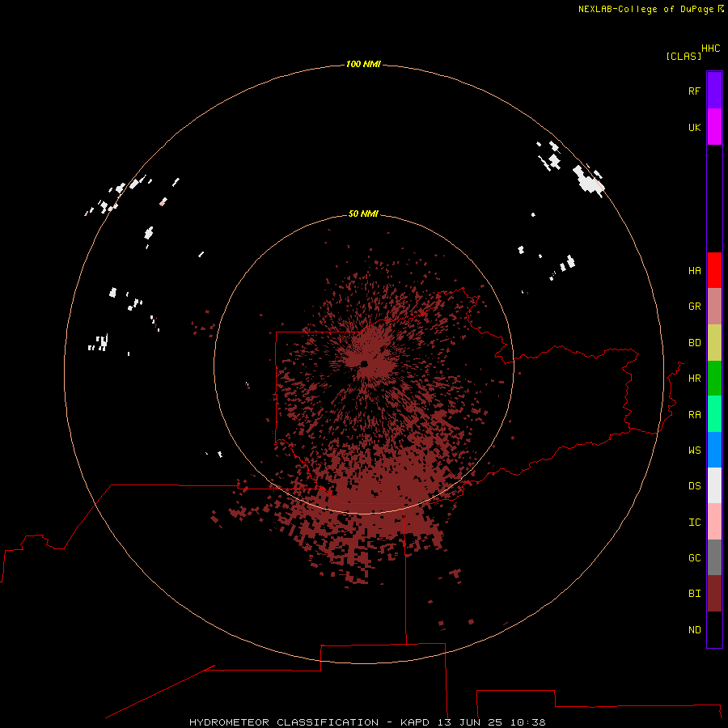Click the HHC product code label
This screenshot has height=728, width=728.
(x=711, y=49)
